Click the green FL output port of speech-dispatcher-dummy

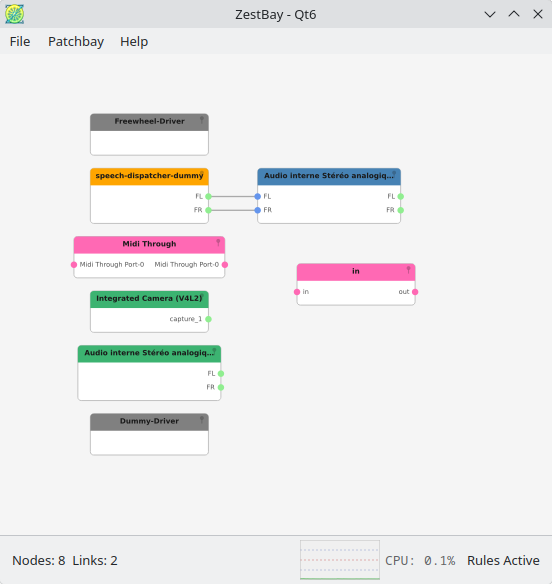[x=208, y=196]
